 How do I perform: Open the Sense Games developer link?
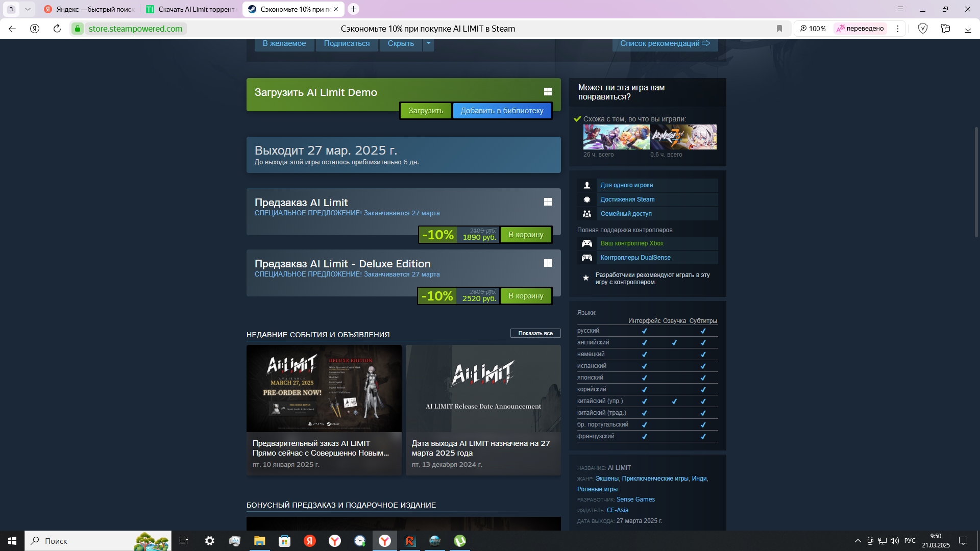coord(635,499)
